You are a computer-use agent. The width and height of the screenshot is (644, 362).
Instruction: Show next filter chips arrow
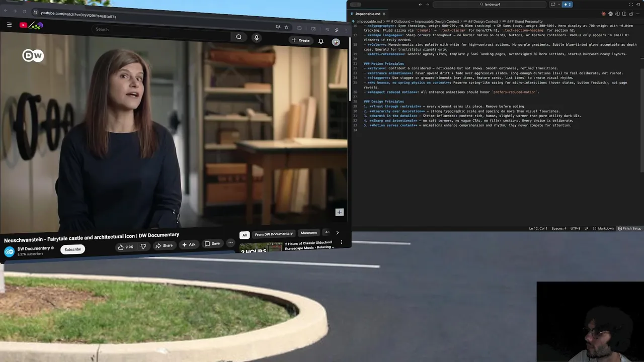click(x=337, y=233)
